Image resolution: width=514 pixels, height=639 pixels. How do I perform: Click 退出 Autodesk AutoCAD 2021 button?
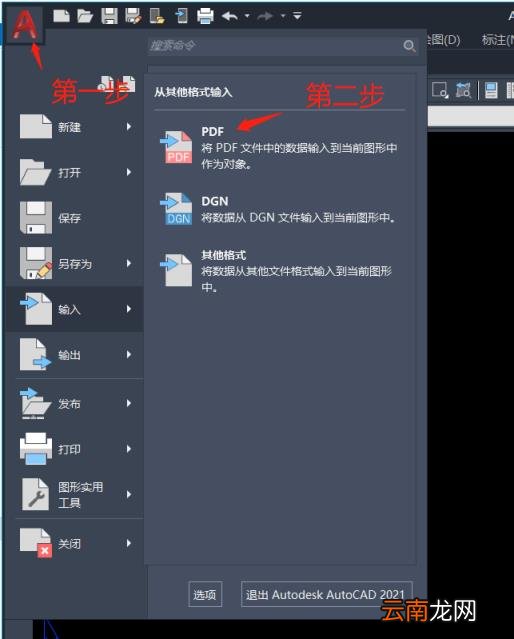coord(326,595)
